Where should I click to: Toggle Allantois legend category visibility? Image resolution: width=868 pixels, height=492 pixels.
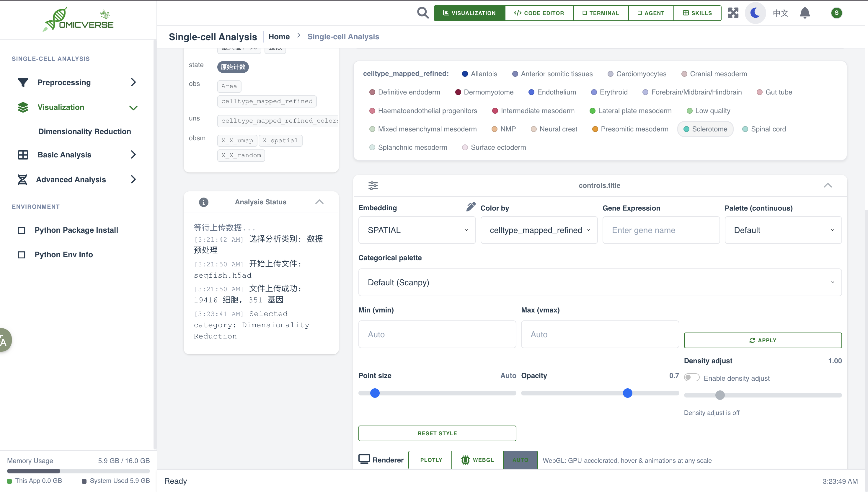tap(479, 74)
